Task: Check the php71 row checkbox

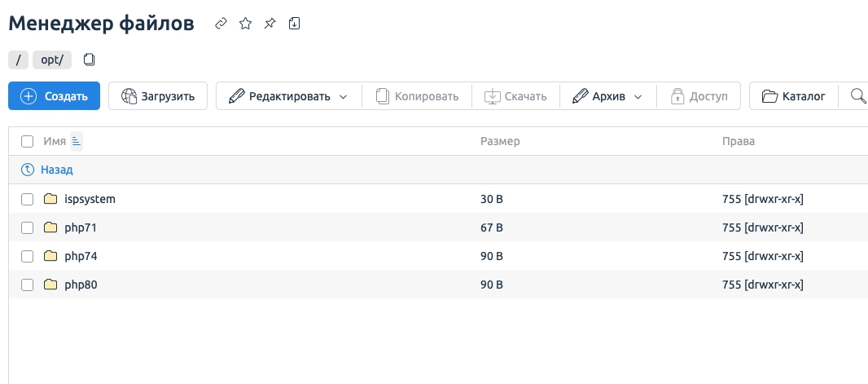Action: tap(28, 227)
